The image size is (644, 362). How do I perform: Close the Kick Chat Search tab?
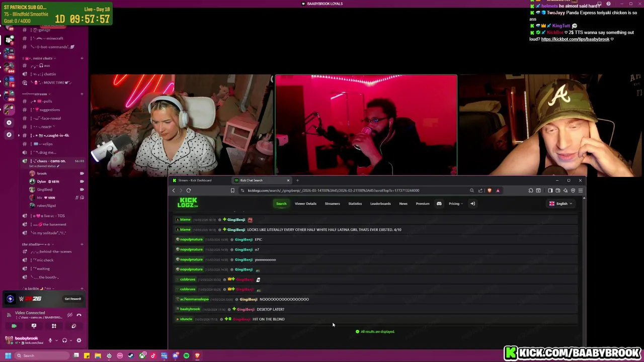pyautogui.click(x=288, y=180)
